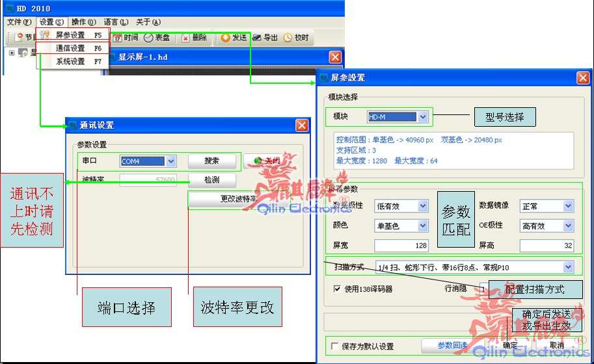Open the 模块 HD-M dropdown

(423, 117)
